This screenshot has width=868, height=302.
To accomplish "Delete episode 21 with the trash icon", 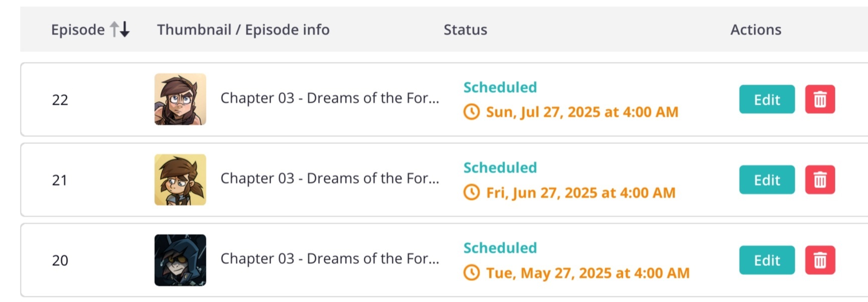I will pos(820,180).
